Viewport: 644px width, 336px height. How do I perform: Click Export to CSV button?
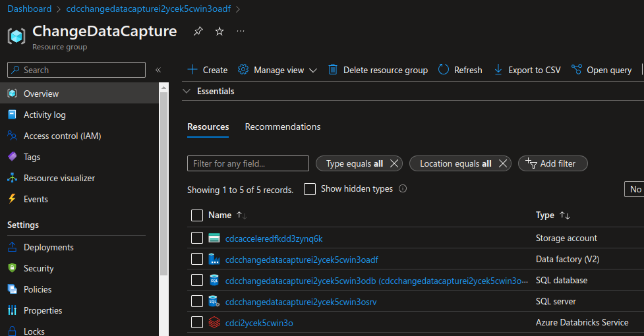pyautogui.click(x=527, y=70)
